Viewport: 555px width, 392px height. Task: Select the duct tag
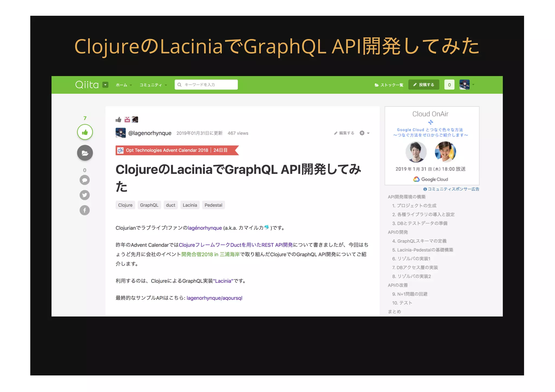170,205
